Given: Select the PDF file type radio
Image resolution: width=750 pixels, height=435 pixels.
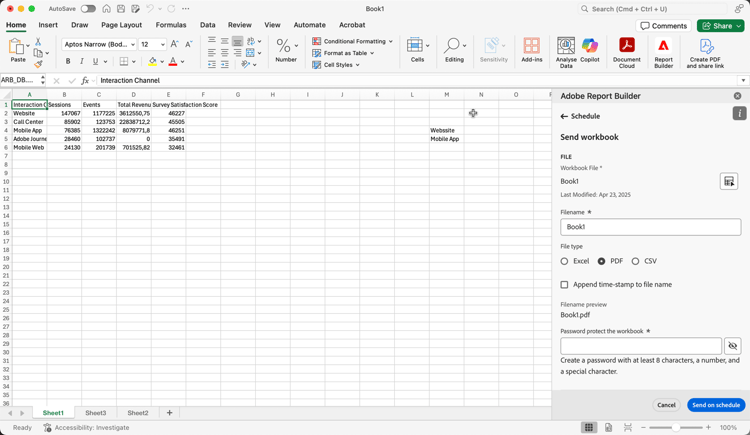Looking at the screenshot, I should pyautogui.click(x=601, y=261).
